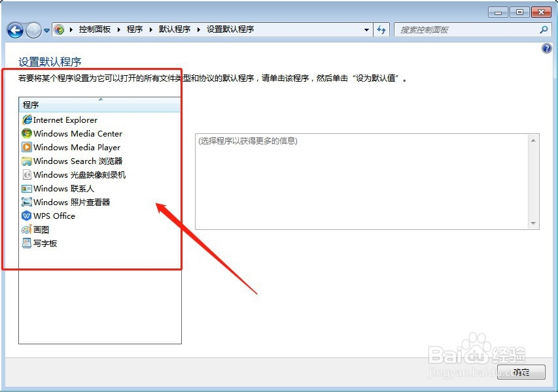Screen dimensions: 558x392
Task: Go to 程序 in the breadcrumb path
Action: pyautogui.click(x=134, y=29)
